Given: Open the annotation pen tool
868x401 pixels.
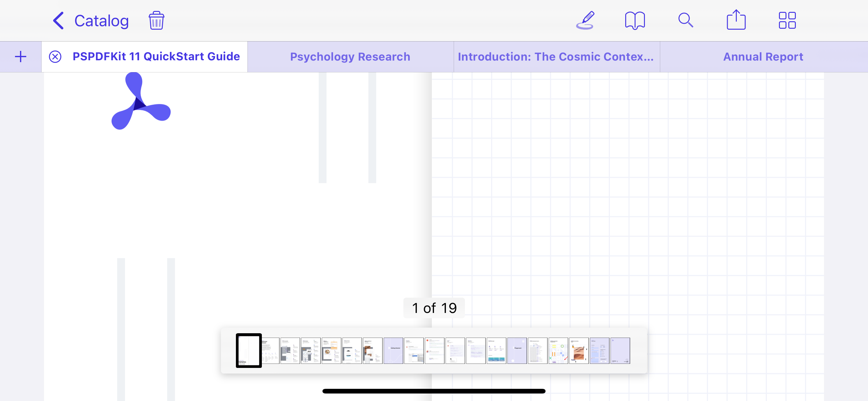Looking at the screenshot, I should coord(585,20).
